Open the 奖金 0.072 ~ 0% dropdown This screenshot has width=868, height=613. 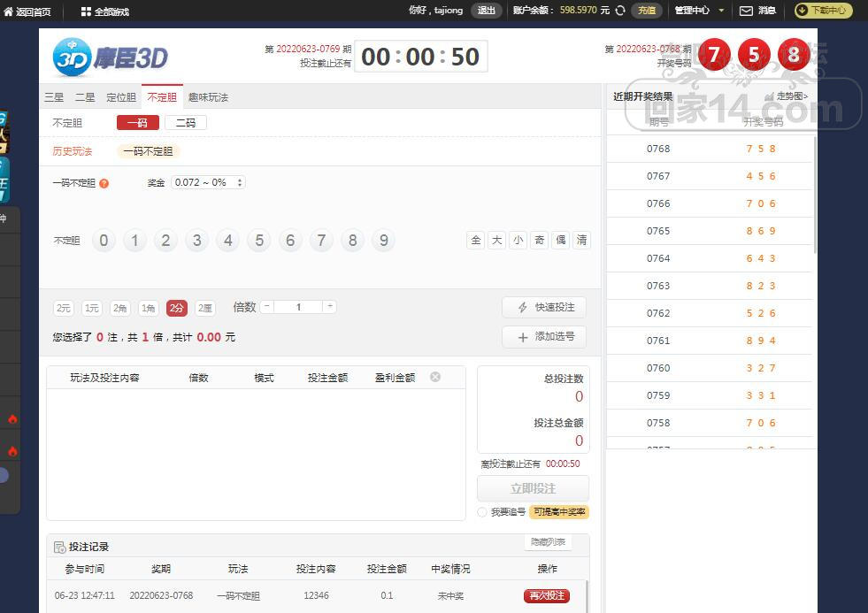coord(208,182)
